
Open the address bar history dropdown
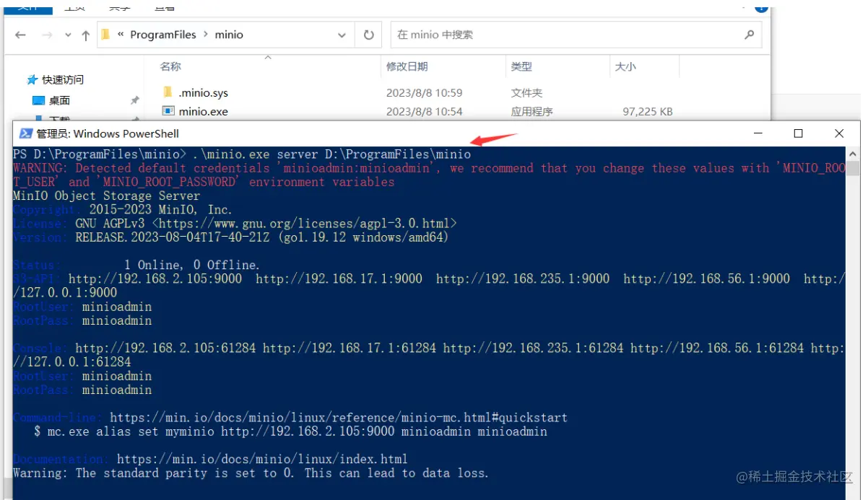tap(342, 35)
